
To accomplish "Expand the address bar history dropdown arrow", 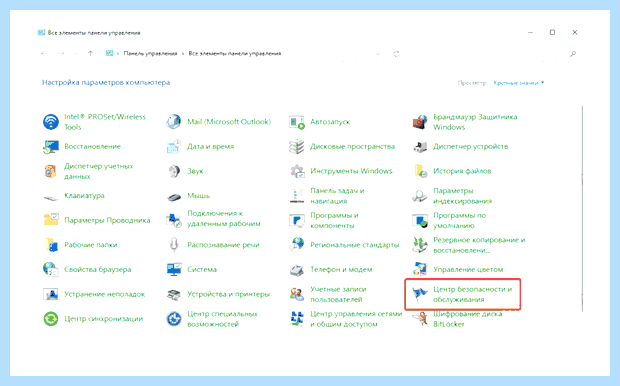I will pyautogui.click(x=378, y=54).
